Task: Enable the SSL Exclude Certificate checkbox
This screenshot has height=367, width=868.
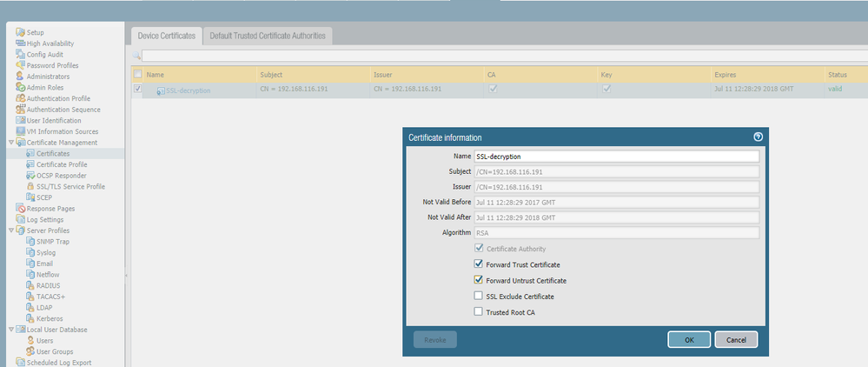Action: coord(478,297)
